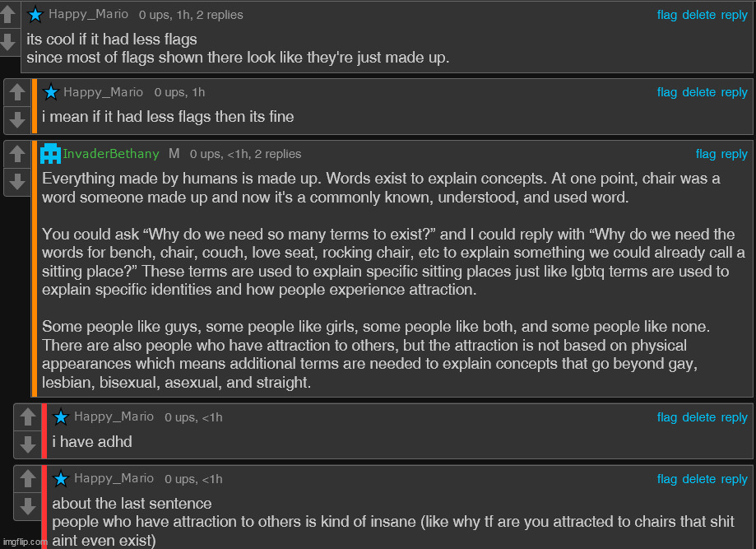The image size is (756, 549).
Task: Downvote the "about the last sentence" comment
Action: click(x=27, y=506)
